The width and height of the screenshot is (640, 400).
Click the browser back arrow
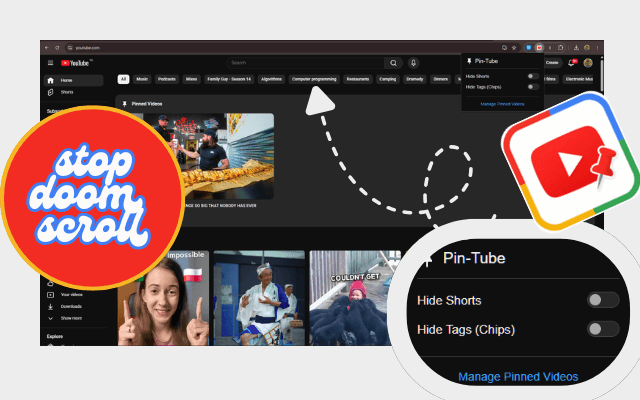click(x=47, y=48)
